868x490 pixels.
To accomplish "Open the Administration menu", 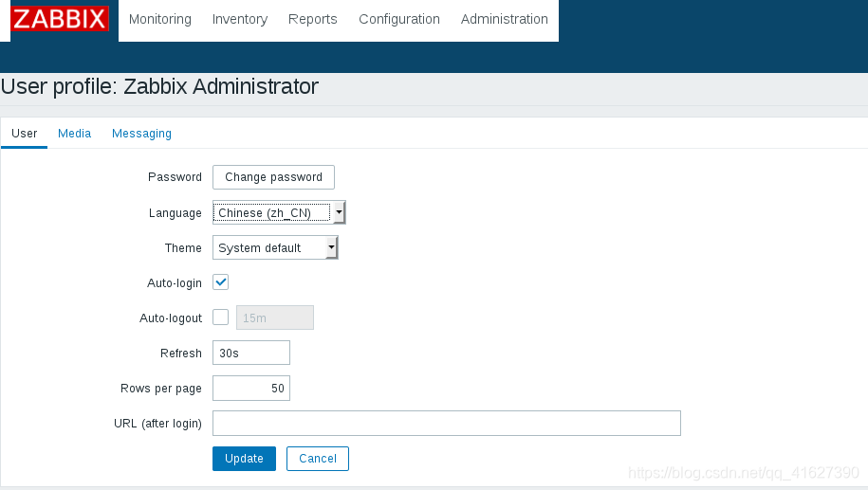I will click(x=505, y=19).
